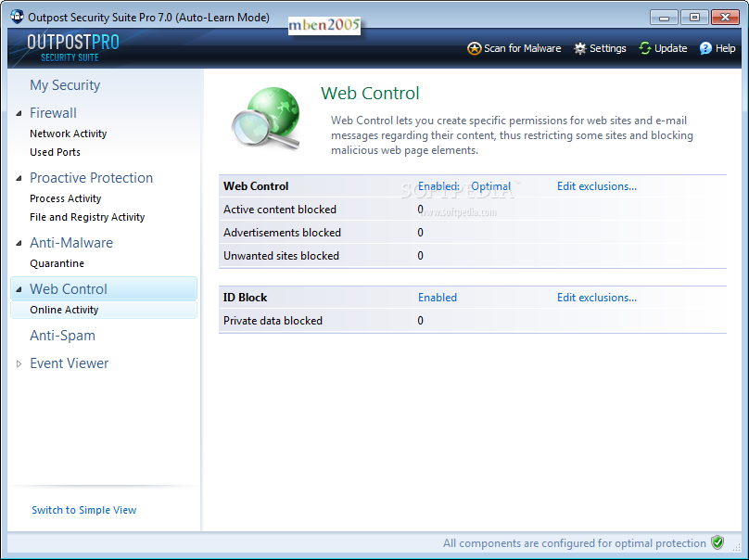
Task: Open File and Registry Activity
Action: [87, 217]
